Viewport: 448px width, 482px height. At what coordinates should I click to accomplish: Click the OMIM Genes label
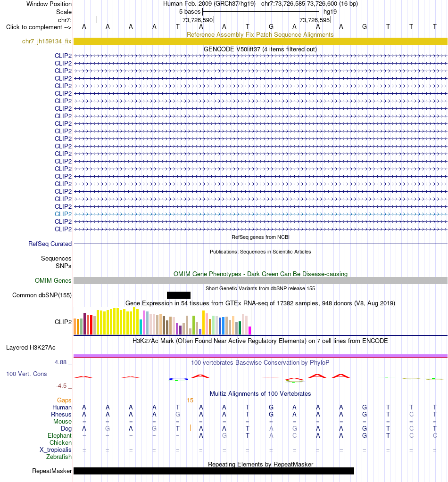point(53,280)
